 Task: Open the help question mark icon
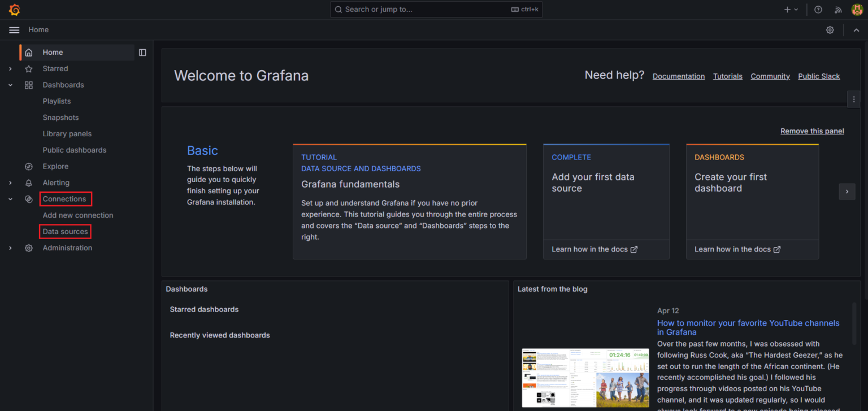[818, 9]
